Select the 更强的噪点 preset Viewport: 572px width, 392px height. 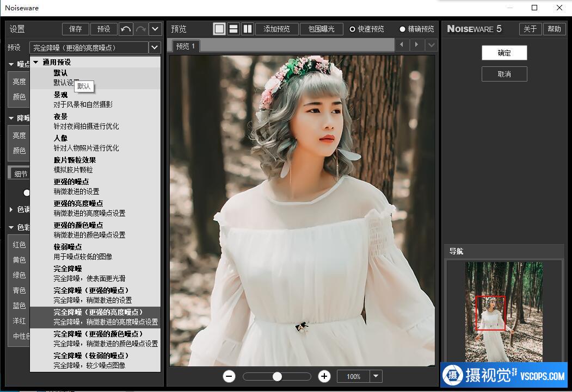click(95, 187)
